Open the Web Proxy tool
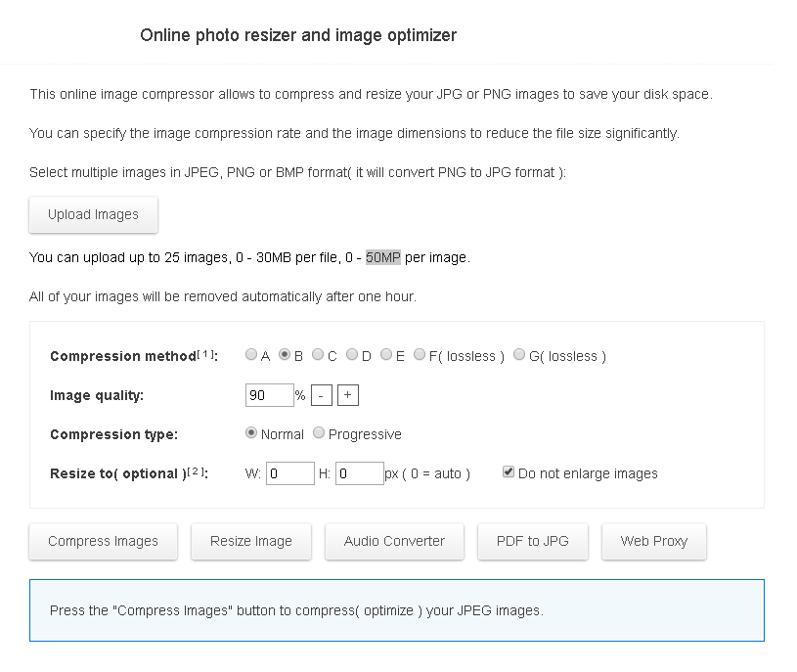The width and height of the screenshot is (797, 672). tap(653, 541)
